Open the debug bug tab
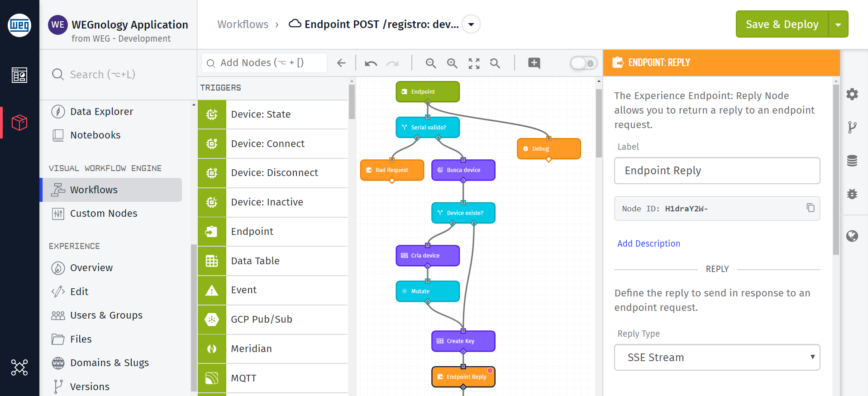The image size is (868, 396). (852, 194)
